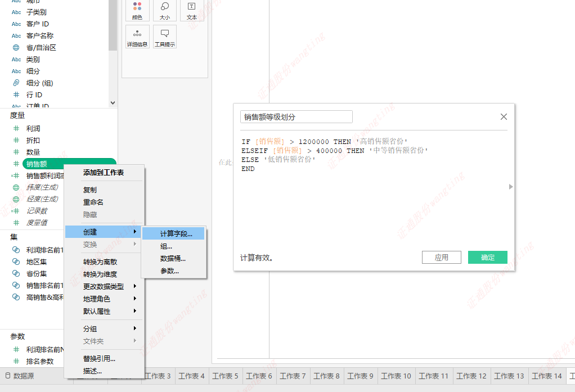Open the 创建 submenu

tap(104, 232)
